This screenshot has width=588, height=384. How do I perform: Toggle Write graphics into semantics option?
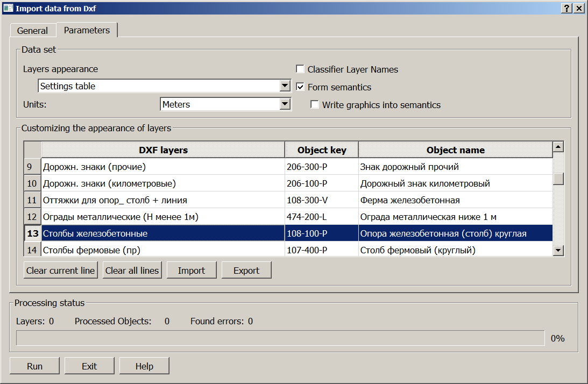[x=315, y=105]
